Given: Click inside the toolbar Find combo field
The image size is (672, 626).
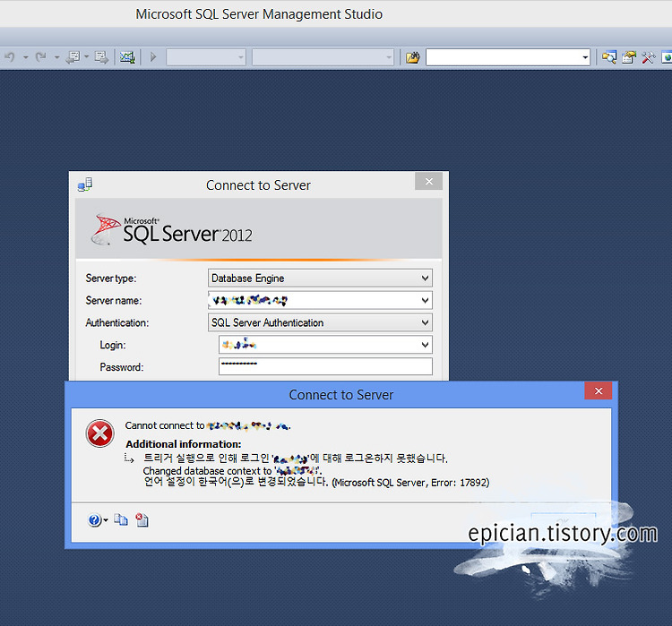Looking at the screenshot, I should tap(503, 57).
